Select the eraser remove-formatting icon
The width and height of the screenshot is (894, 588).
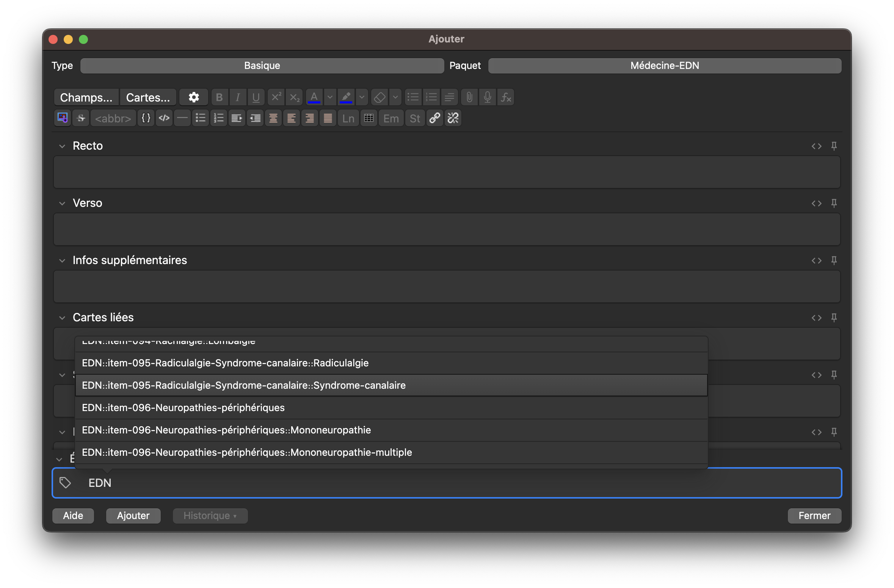[x=379, y=97]
